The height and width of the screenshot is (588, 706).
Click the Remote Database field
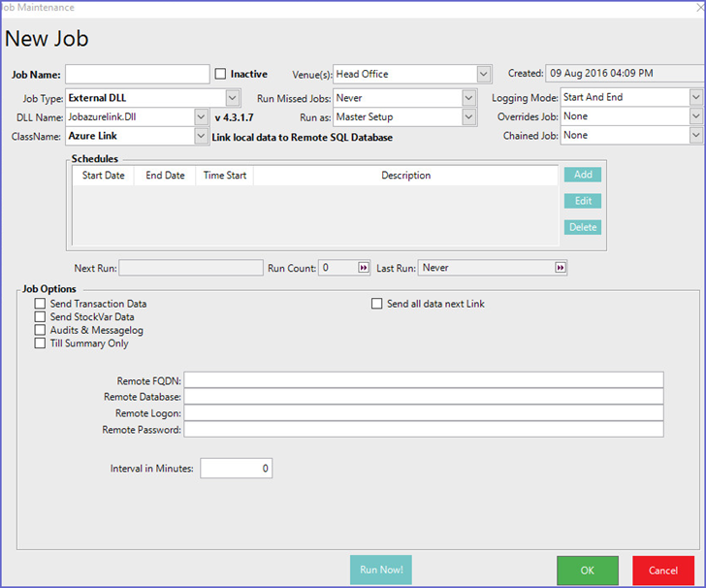[424, 397]
